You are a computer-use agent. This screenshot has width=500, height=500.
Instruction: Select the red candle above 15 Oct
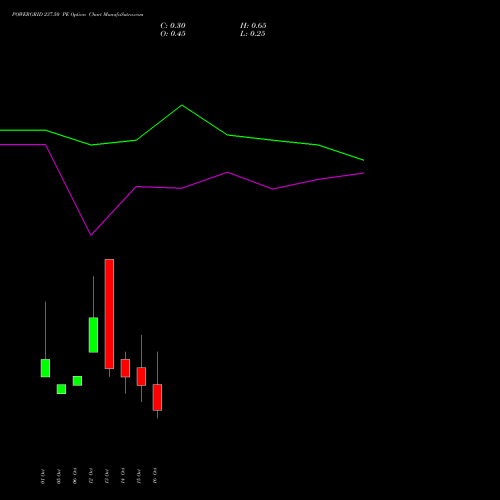141,376
